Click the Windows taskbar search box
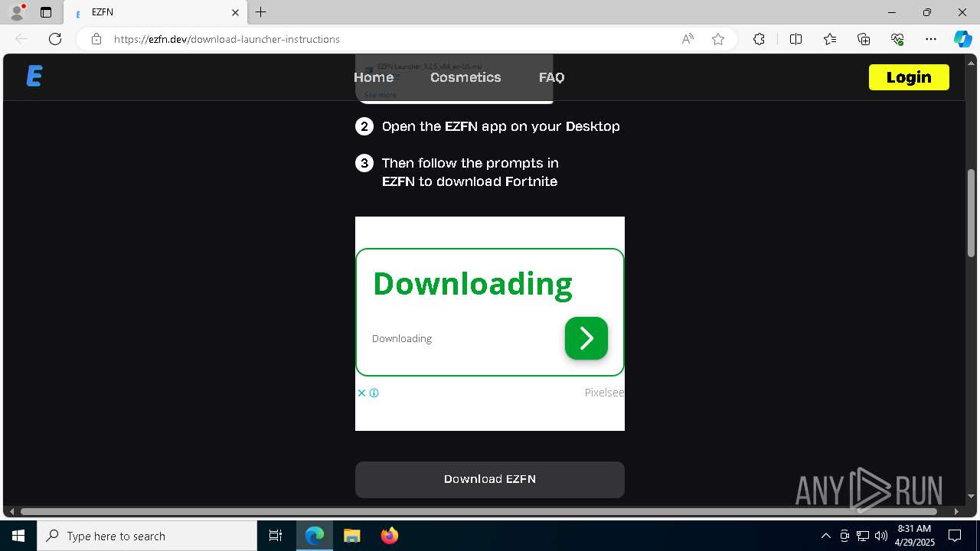Viewport: 980px width, 551px height. 147,536
